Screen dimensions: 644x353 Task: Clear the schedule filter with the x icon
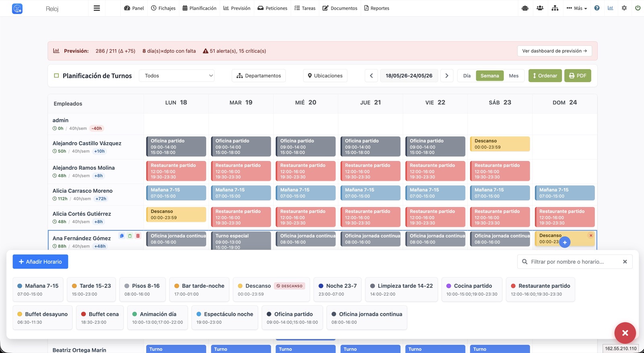click(x=625, y=262)
